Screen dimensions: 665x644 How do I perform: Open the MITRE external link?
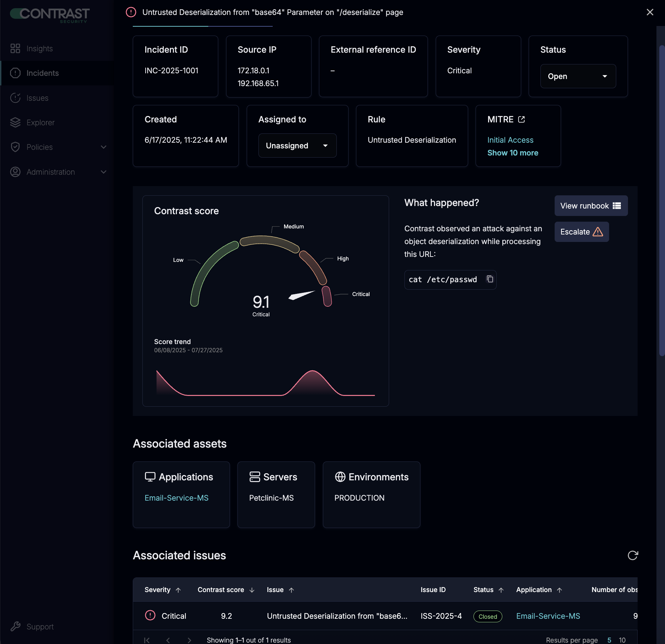[x=522, y=120]
